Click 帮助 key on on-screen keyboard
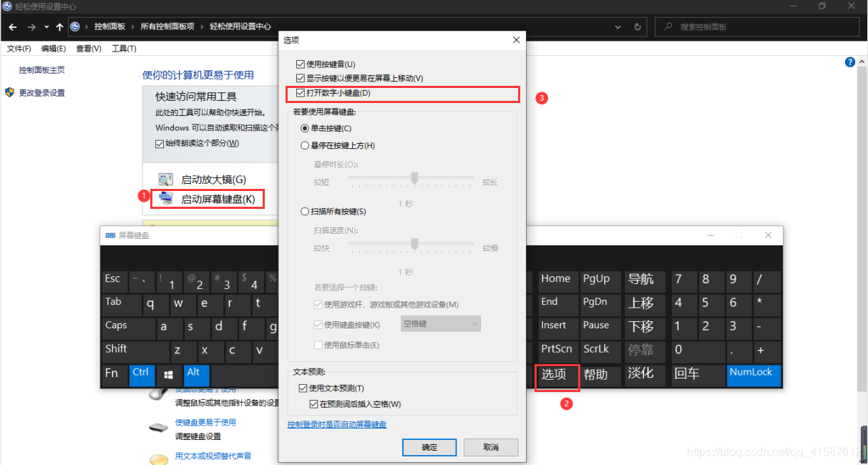 click(600, 376)
